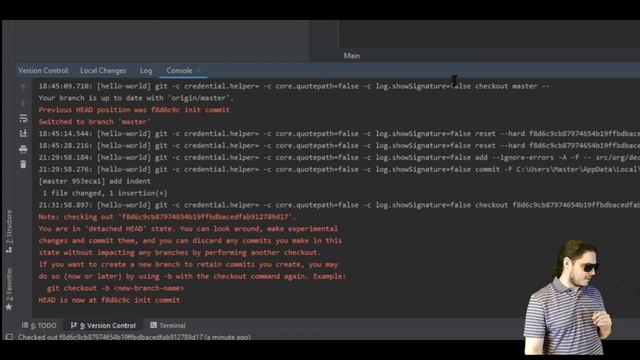This screenshot has height=360, width=640.
Task: Select the Console tab
Action: pos(179,71)
